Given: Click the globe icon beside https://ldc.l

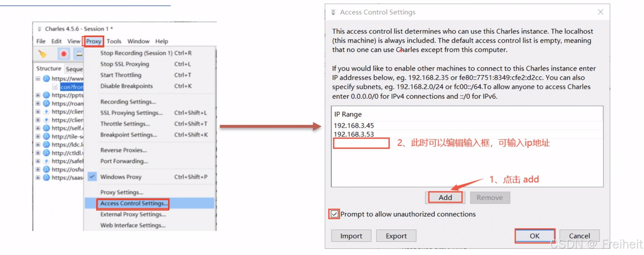Looking at the screenshot, I should tap(46, 145).
